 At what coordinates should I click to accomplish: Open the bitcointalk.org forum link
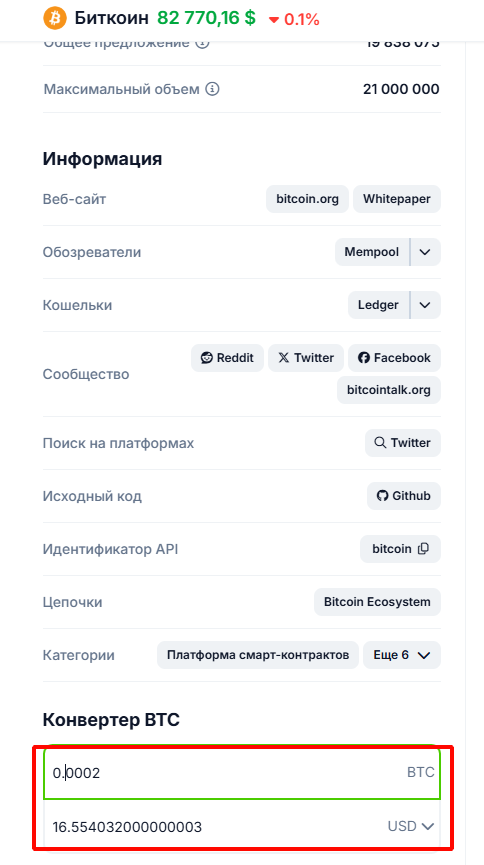[x=389, y=390]
